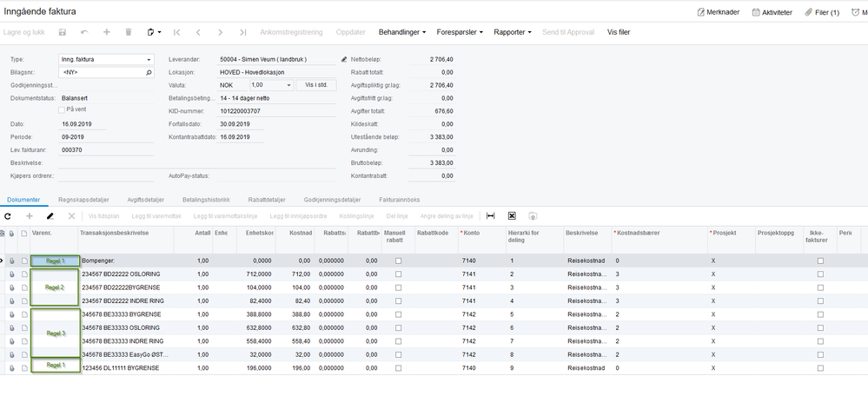Screen dimensions: 868x396
Task: Check Manuell rabatt for Bompenger row
Action: point(399,261)
